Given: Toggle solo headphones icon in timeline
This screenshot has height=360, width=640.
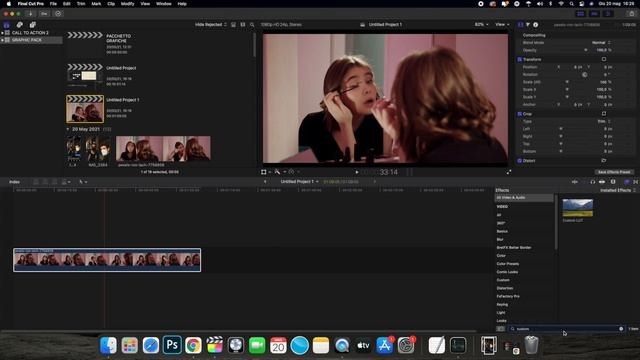Looking at the screenshot, I should point(593,182).
